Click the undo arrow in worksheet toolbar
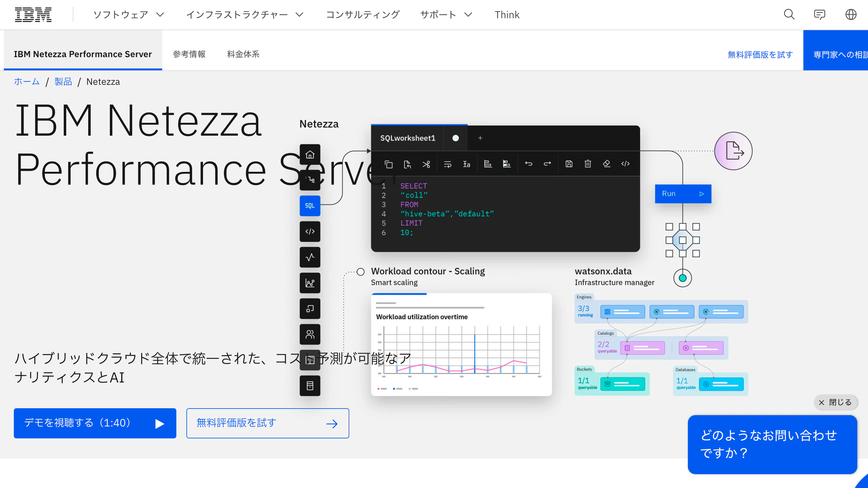The width and height of the screenshot is (868, 488). 528,164
